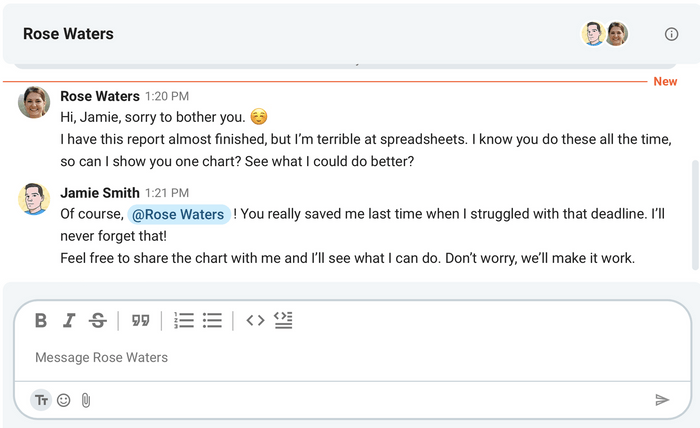Select the Rose Waters sender name
This screenshot has height=428, width=700.
coord(100,96)
